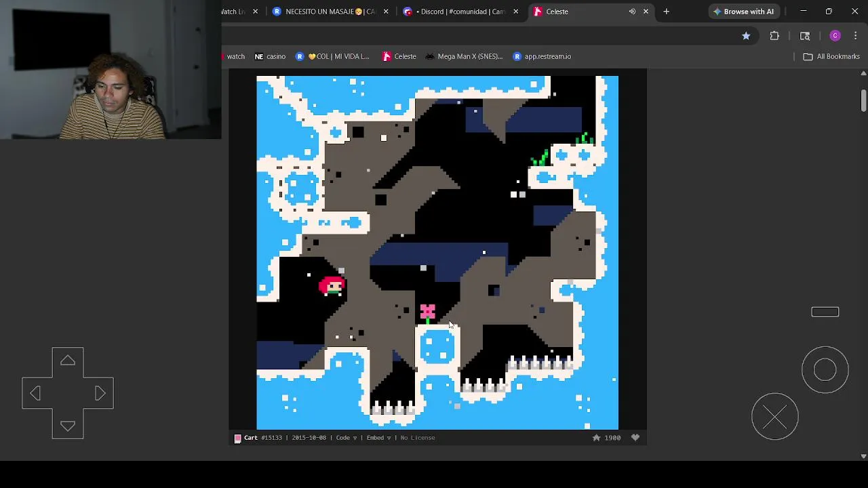Viewport: 868px width, 488px height.
Task: Open the casino bookmark
Action: [270, 56]
